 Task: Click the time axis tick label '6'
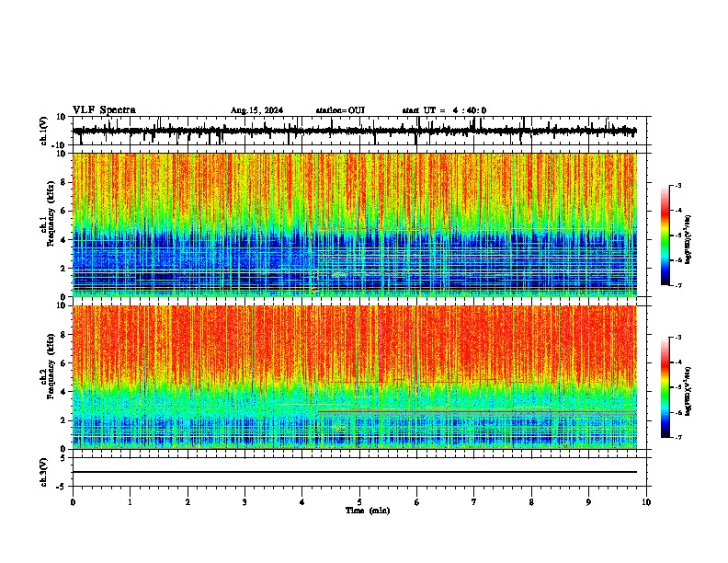pyautogui.click(x=417, y=502)
